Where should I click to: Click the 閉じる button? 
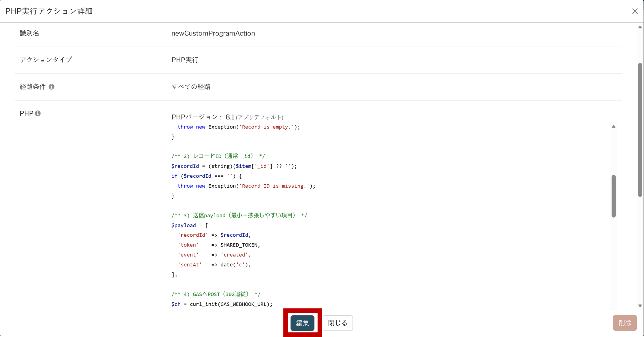tap(337, 323)
